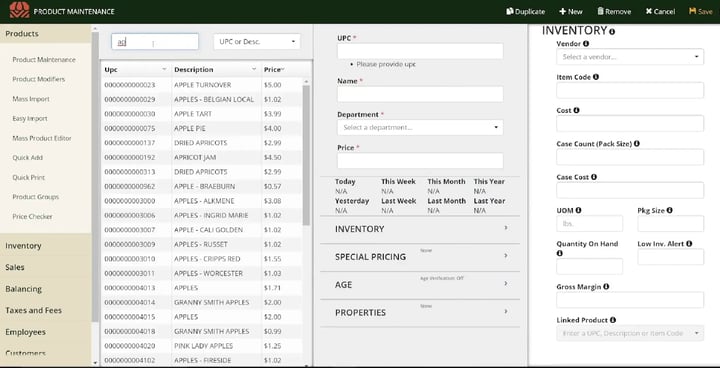Open the Select a department dropdown
720x368 pixels.
pos(420,127)
